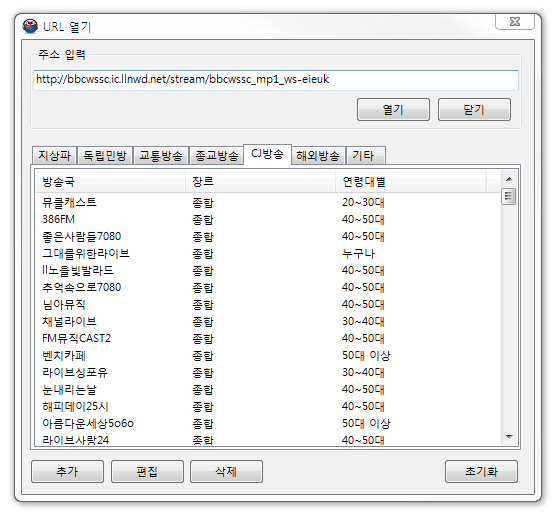Choose the 님아뮤직 station
The height and width of the screenshot is (524, 559).
click(x=268, y=304)
